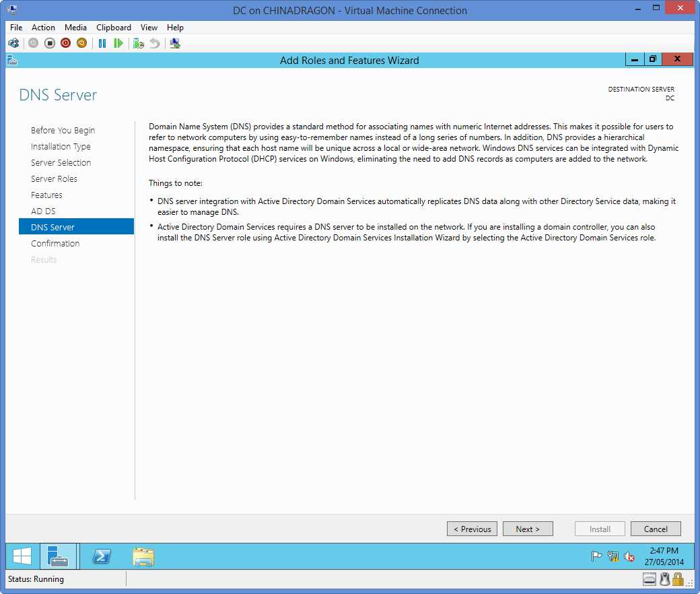This screenshot has height=594, width=700.
Task: Select the DNS Server step
Action: [76, 227]
